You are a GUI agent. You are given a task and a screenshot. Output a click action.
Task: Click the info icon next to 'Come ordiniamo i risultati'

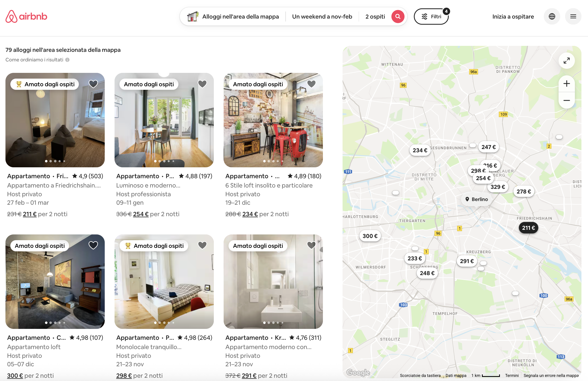click(x=67, y=59)
